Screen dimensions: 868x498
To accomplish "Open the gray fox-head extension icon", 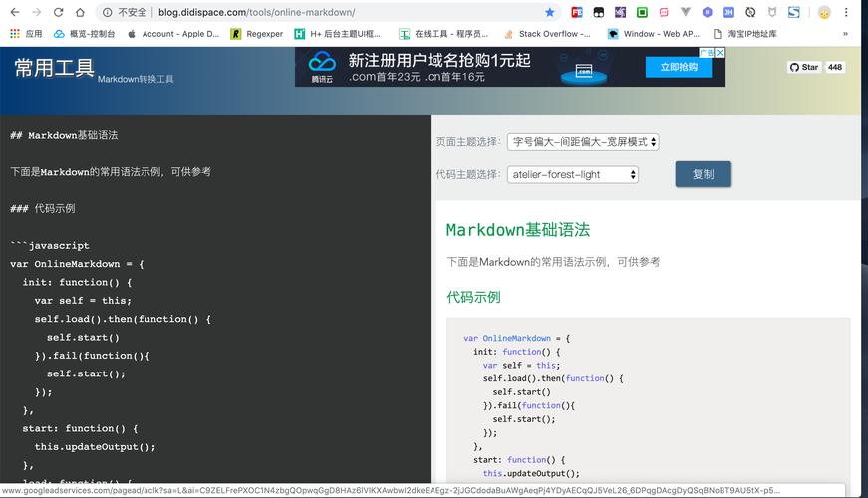I will pyautogui.click(x=772, y=12).
